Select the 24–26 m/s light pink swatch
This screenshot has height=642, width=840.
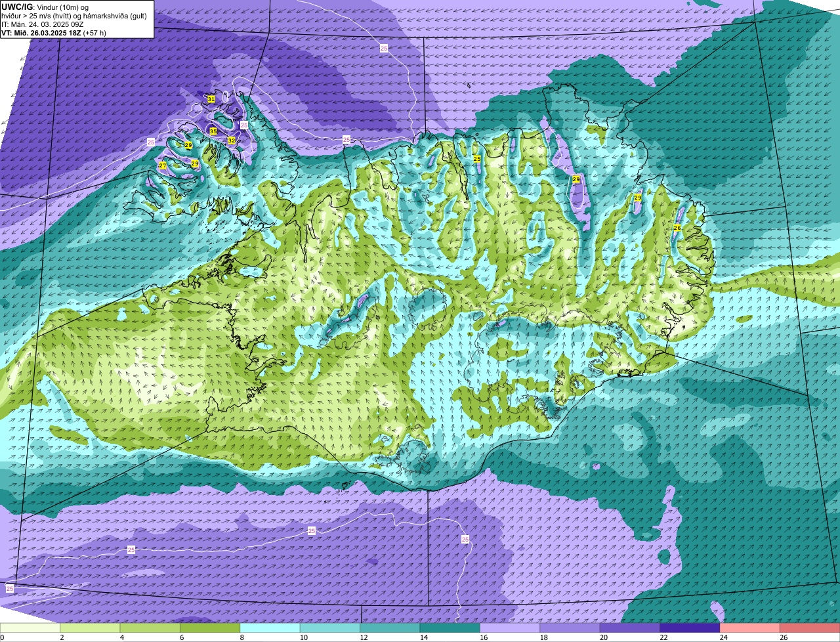pyautogui.click(x=750, y=628)
